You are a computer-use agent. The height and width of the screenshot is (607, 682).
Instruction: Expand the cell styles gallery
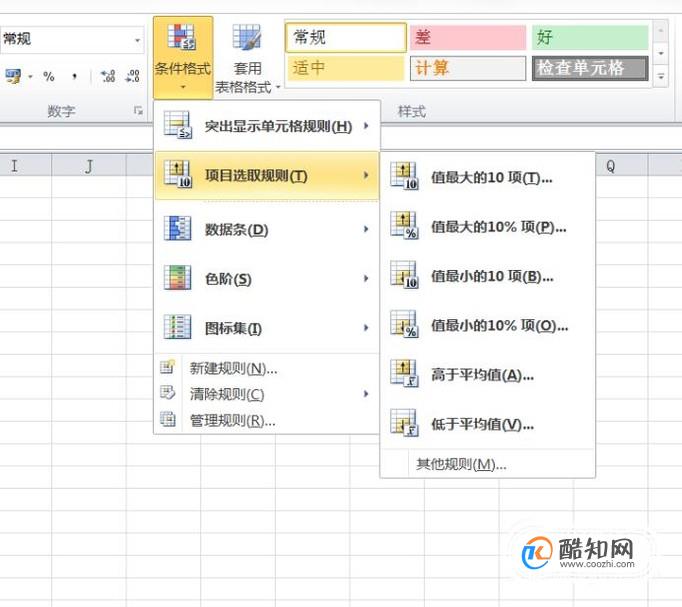[661, 77]
